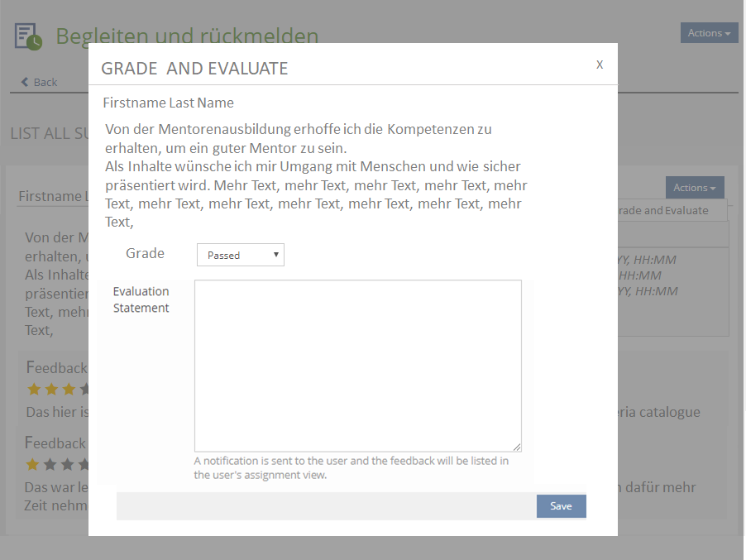Viewport: 746px width, 560px height.
Task: Click the Grade and Evaluate dialog title
Action: click(x=194, y=69)
